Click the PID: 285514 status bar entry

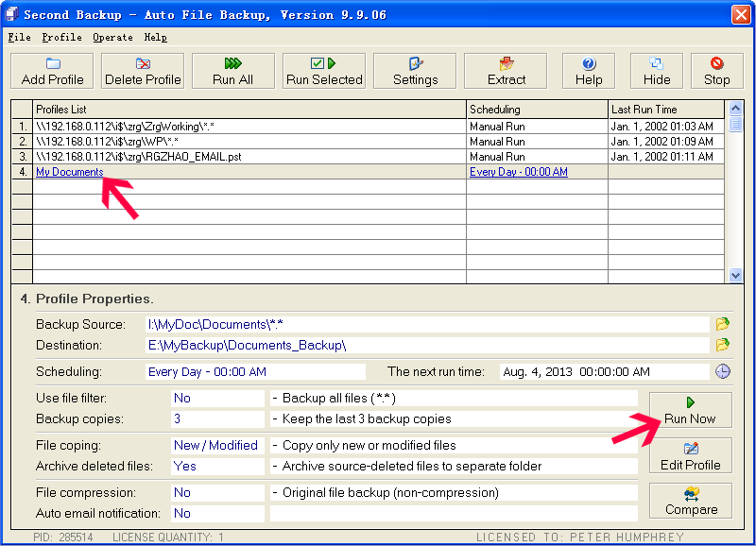click(x=62, y=537)
